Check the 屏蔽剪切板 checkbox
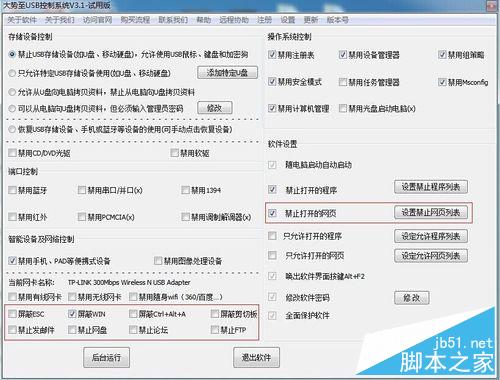Viewport: 500px width, 380px height. [215, 314]
